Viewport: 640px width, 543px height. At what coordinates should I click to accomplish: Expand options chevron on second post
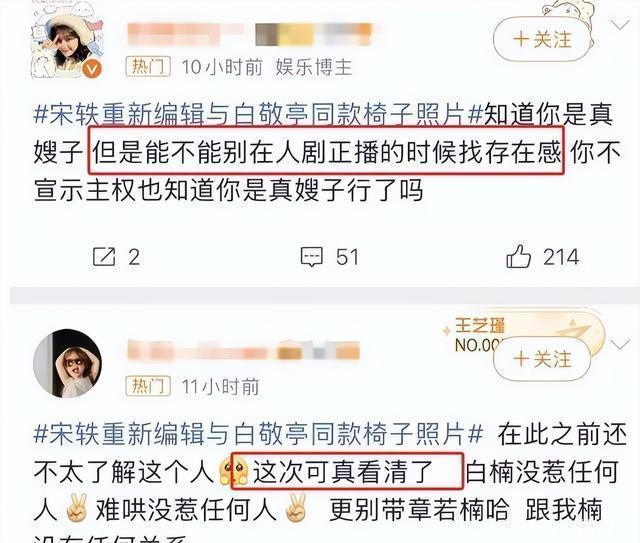click(620, 345)
